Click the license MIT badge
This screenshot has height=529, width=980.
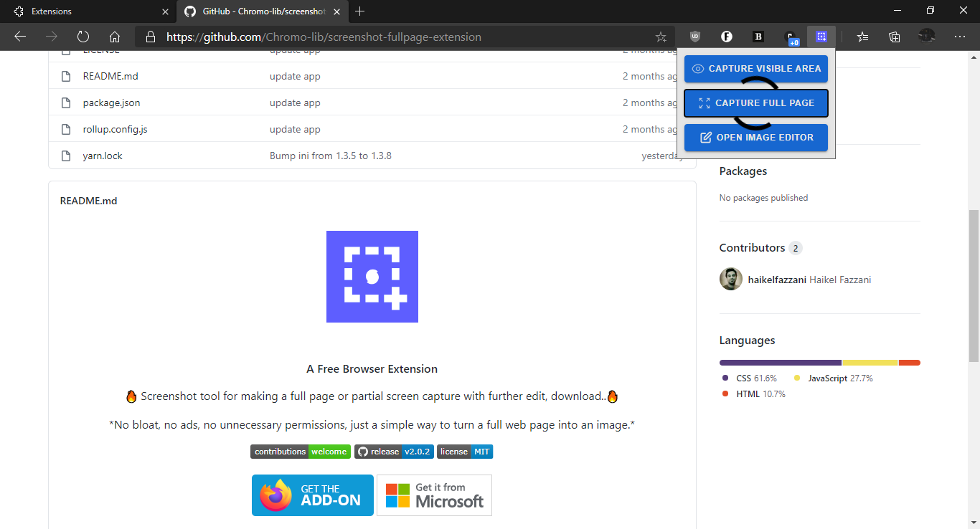[x=465, y=452]
